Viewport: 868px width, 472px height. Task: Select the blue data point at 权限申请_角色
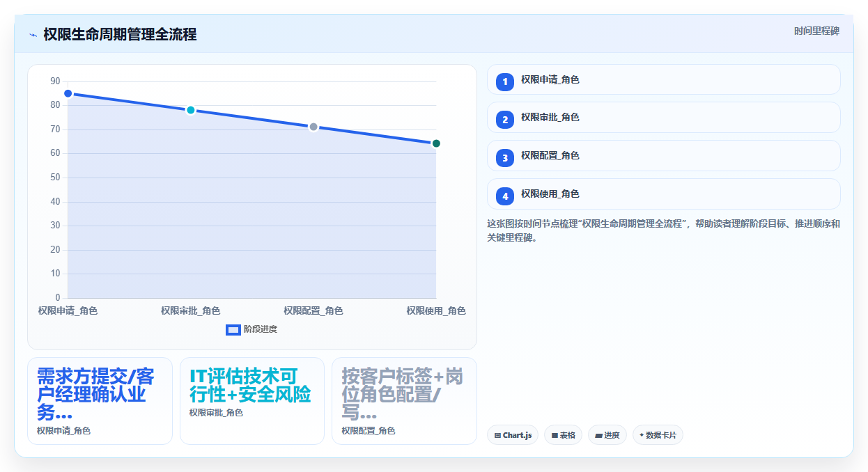(68, 93)
